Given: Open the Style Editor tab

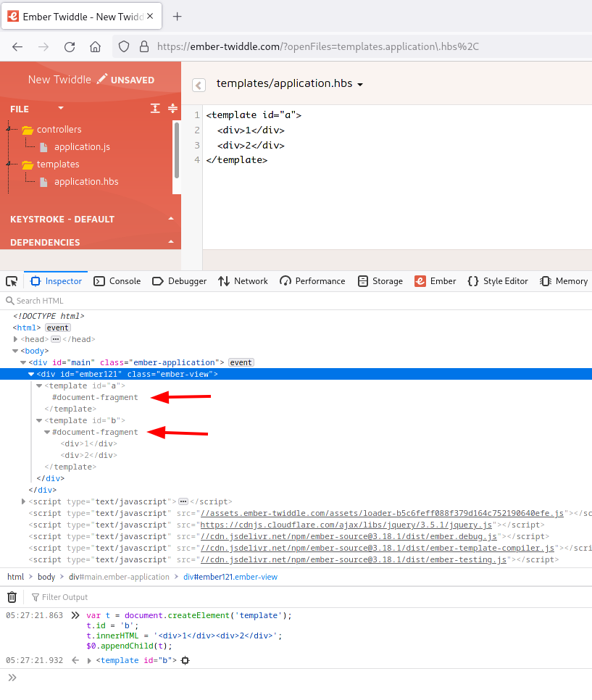Looking at the screenshot, I should (498, 281).
